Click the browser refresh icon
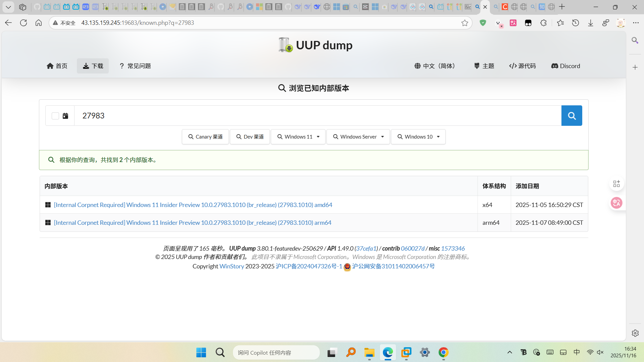644x362 pixels. 23,23
